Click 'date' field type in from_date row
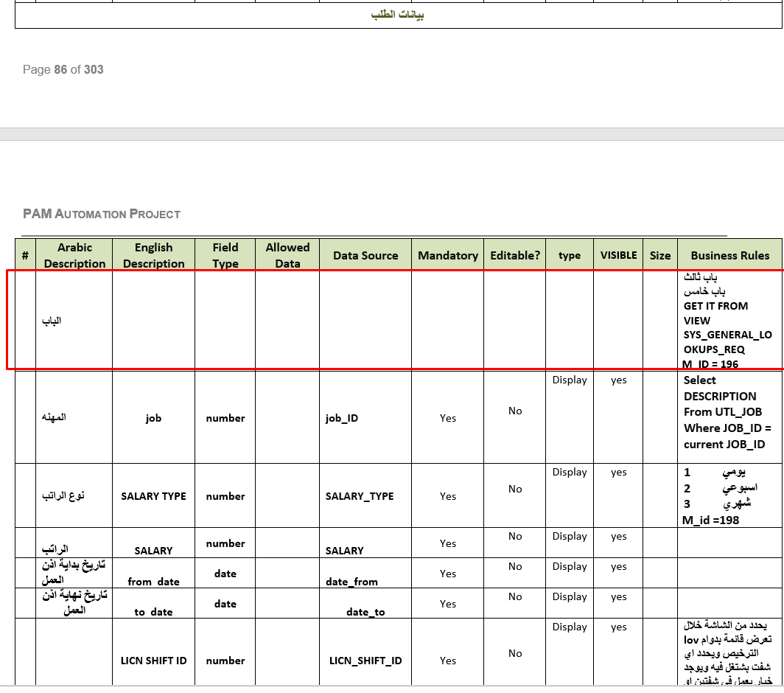This screenshot has width=784, height=693. click(x=225, y=574)
